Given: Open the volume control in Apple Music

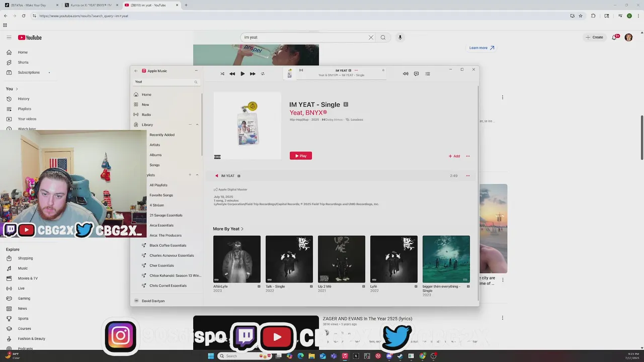Looking at the screenshot, I should 406,74.
